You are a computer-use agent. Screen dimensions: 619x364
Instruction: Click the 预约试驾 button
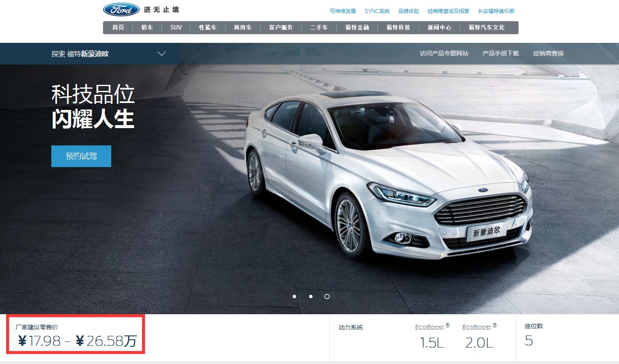pos(81,156)
